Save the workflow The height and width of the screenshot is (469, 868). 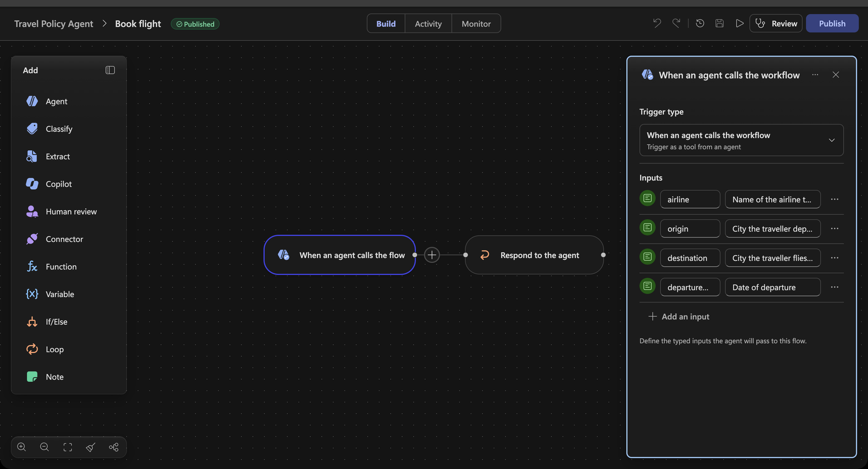(x=719, y=23)
